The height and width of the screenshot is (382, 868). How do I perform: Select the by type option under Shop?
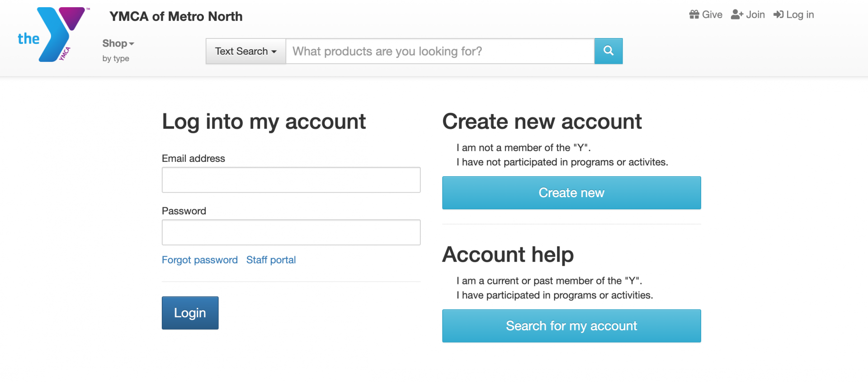tap(116, 58)
